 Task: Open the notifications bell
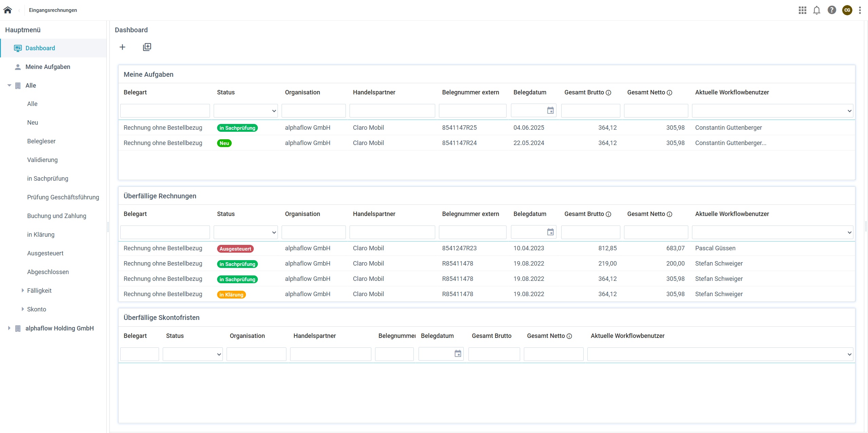click(817, 10)
